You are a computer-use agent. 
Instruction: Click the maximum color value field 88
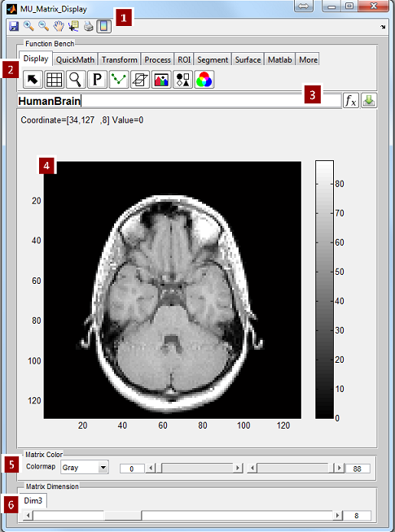[x=358, y=469]
